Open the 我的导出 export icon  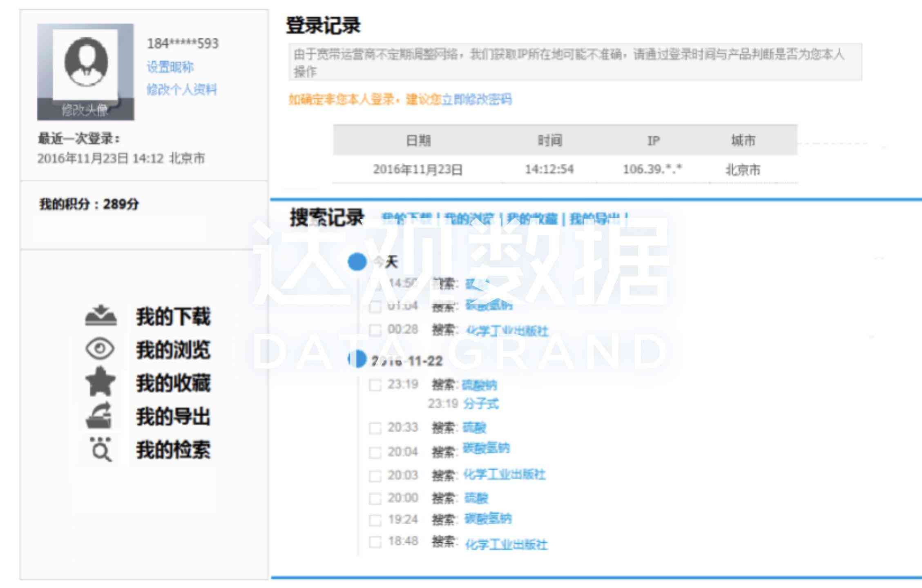click(99, 415)
